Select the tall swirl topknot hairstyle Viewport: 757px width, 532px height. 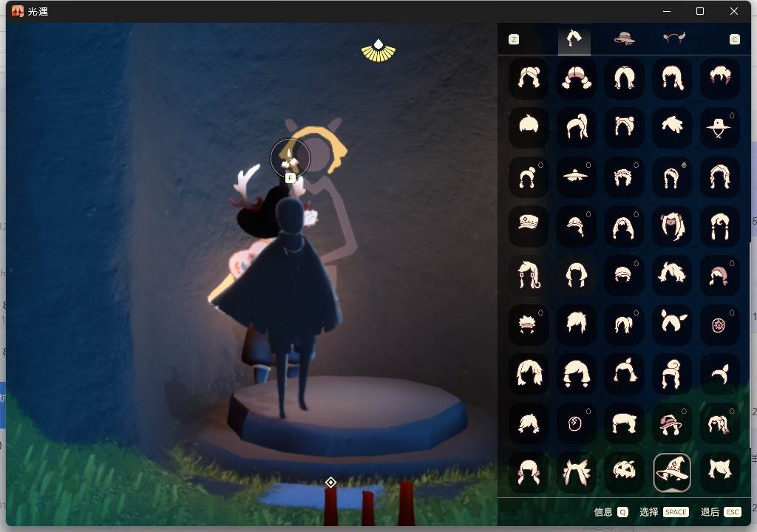pyautogui.click(x=672, y=374)
